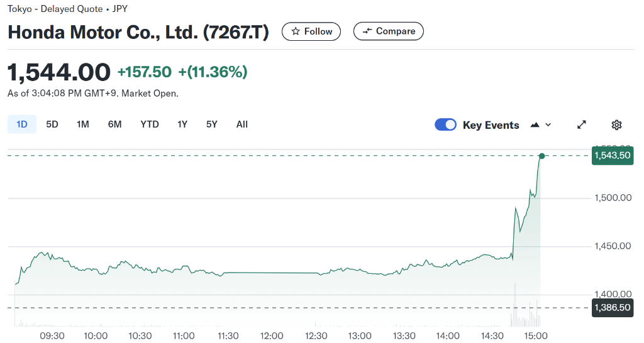Choose the 6M chart range
Image resolution: width=644 pixels, height=343 pixels.
[114, 124]
